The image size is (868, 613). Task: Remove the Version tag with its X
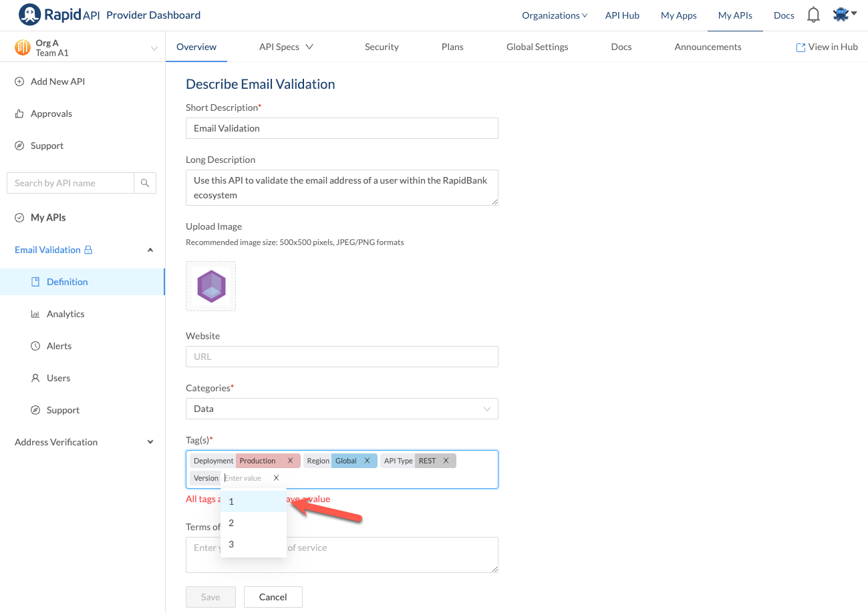tap(276, 478)
